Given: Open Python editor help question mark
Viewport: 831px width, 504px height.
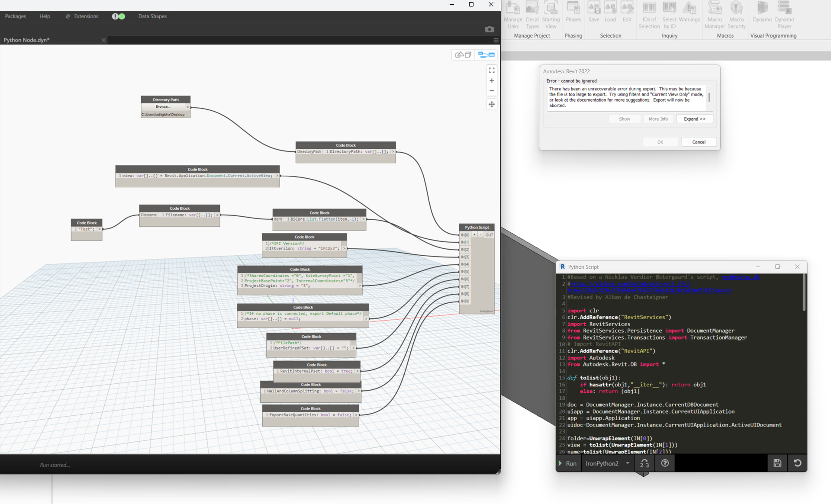Looking at the screenshot, I should click(x=665, y=463).
